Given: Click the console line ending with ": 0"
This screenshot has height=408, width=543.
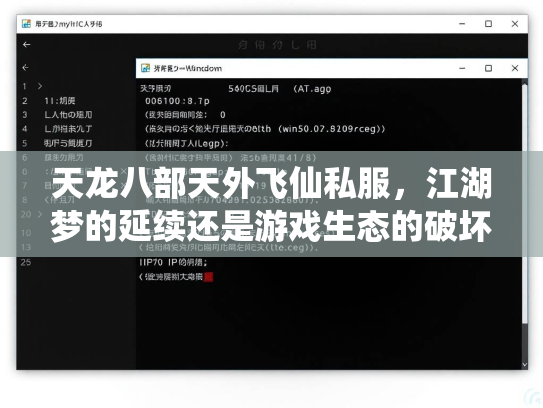Looking at the screenshot, I should coord(185,115).
